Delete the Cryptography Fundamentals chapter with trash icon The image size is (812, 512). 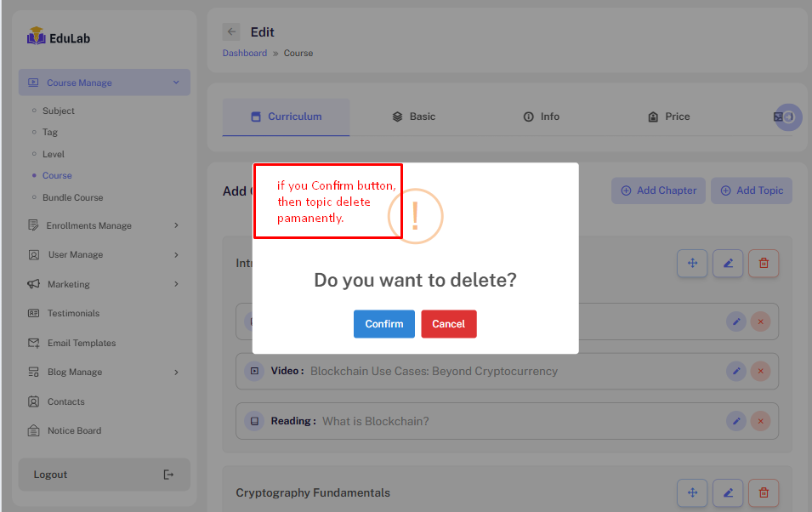tap(764, 492)
